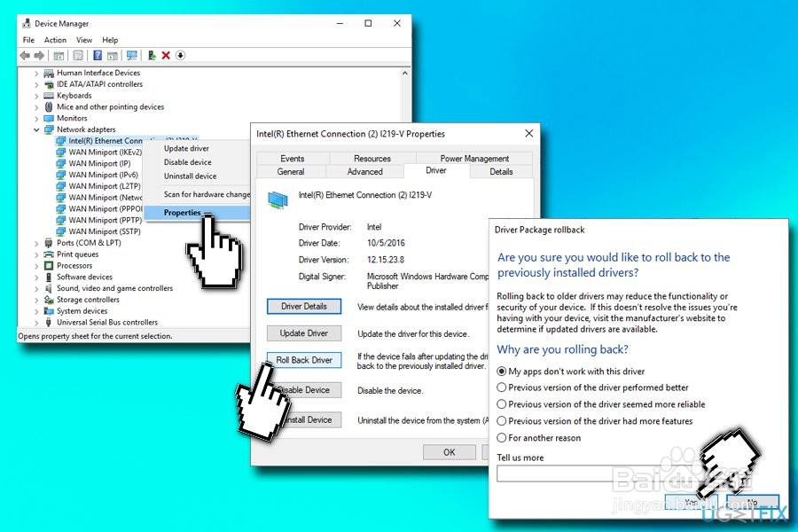This screenshot has width=798, height=532.
Task: Switch to the Power Management tab
Action: click(x=474, y=159)
